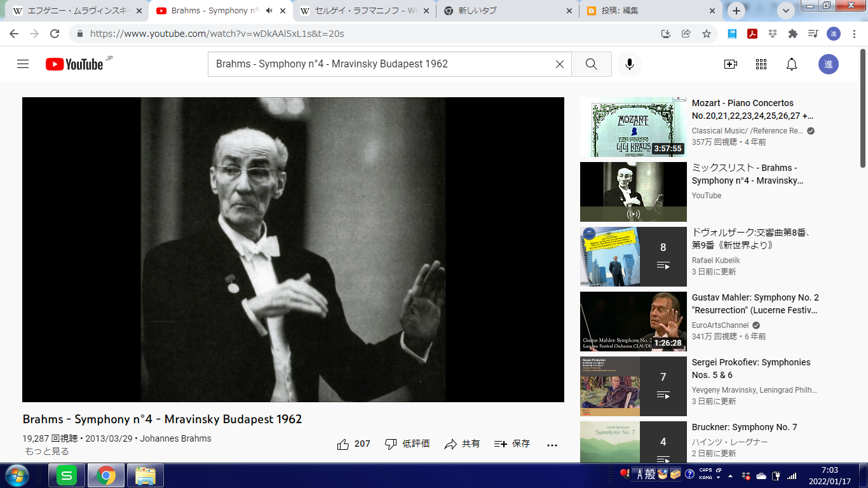This screenshot has height=488, width=868.
Task: Go back in browser history
Action: [x=14, y=34]
